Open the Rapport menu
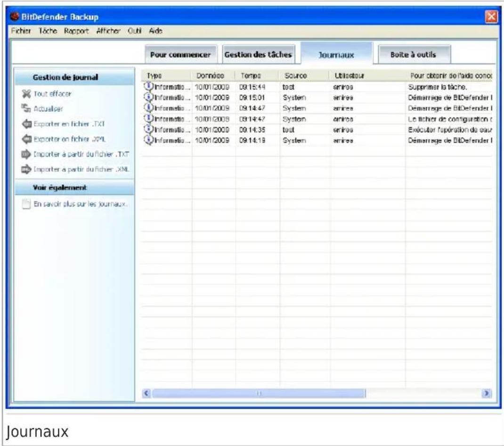Image resolution: width=504 pixels, height=446 pixels. point(76,31)
